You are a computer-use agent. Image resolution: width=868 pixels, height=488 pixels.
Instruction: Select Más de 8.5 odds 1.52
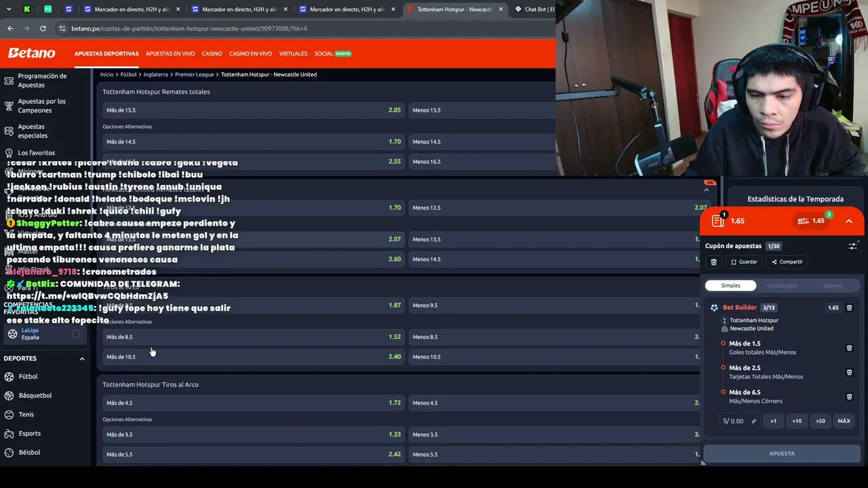click(x=253, y=337)
